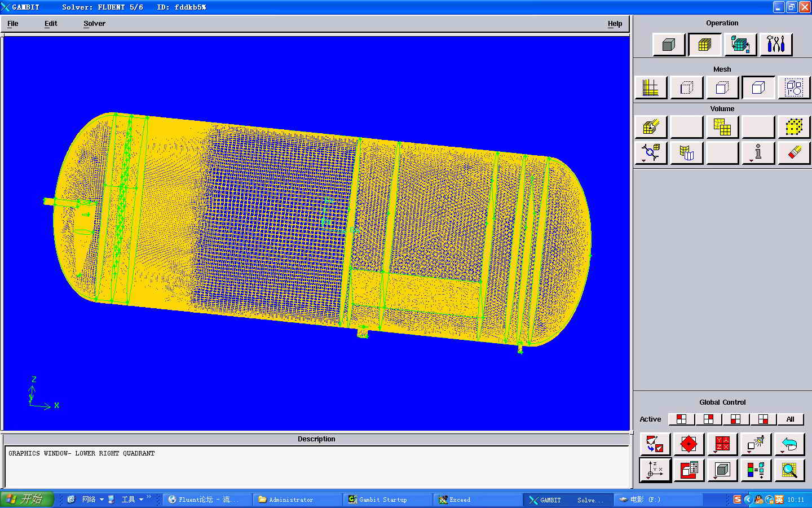The image size is (812, 508).
Task: Click the Boundary Layer mesh button
Action: click(x=651, y=87)
